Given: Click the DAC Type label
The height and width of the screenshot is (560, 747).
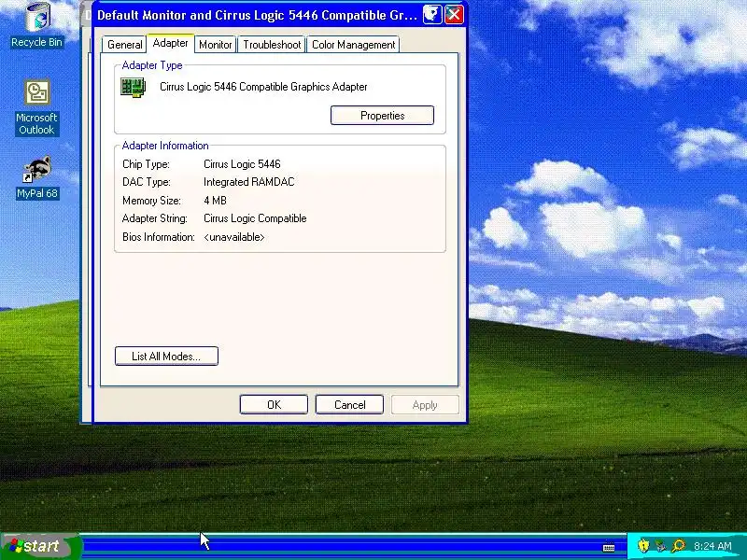Looking at the screenshot, I should coord(147,182).
